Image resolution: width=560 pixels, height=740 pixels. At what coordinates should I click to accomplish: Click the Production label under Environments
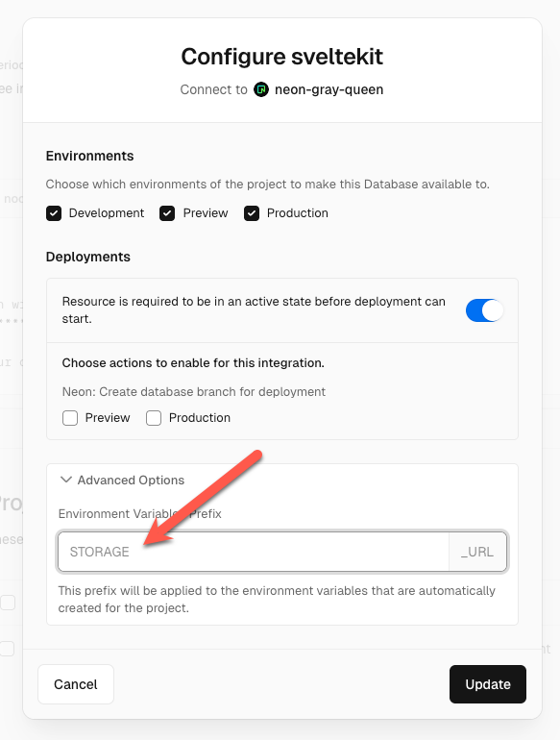[297, 213]
